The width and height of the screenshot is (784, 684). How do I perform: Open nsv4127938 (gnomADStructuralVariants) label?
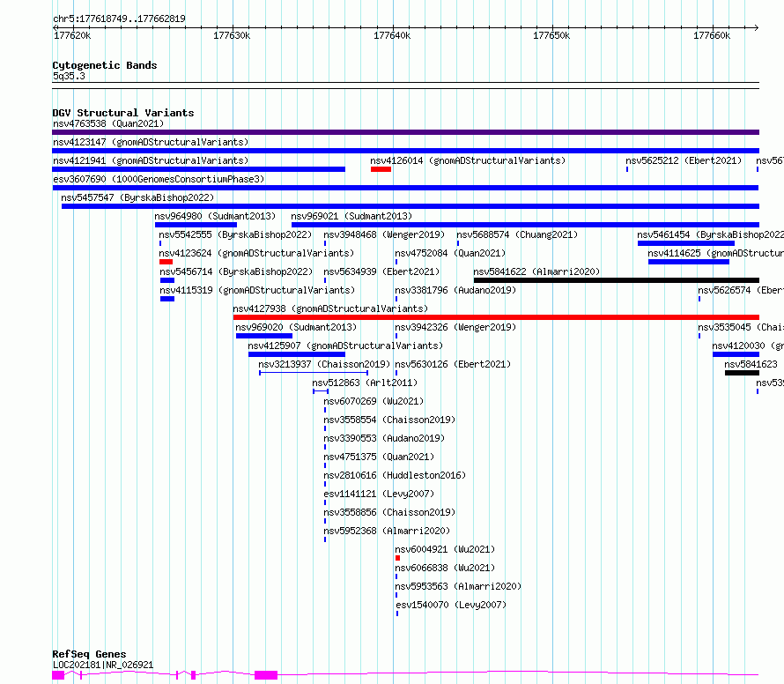click(330, 309)
